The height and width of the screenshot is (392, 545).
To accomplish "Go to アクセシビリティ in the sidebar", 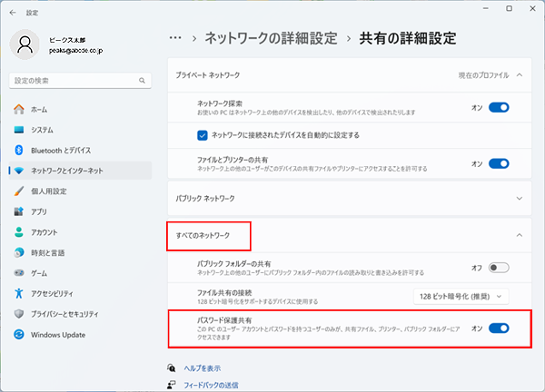I will coord(55,293).
